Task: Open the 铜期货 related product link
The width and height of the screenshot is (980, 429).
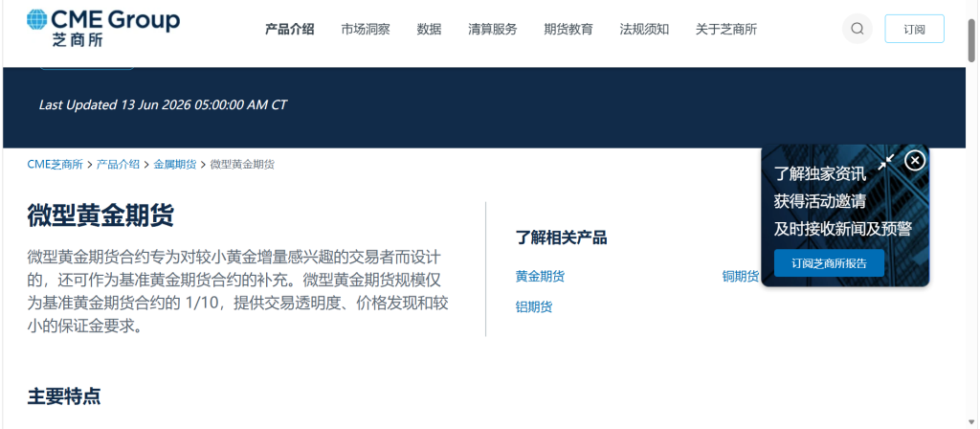Action: click(741, 277)
